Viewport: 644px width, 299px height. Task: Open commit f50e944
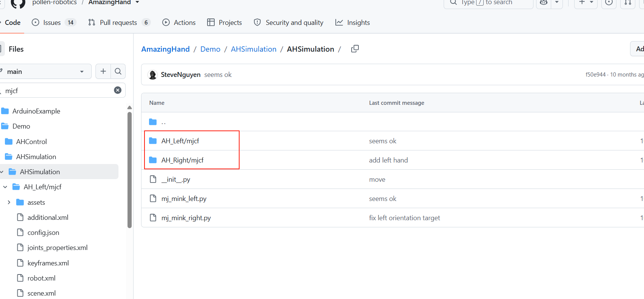coord(595,75)
